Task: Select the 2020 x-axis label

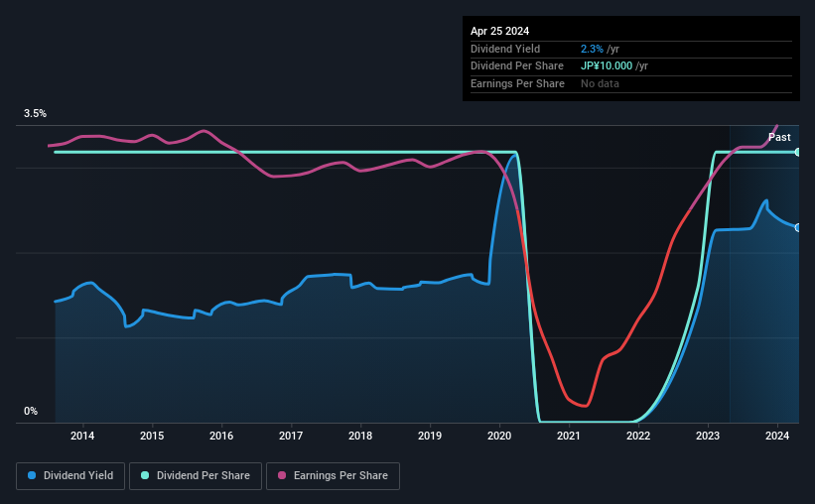Action: point(499,436)
